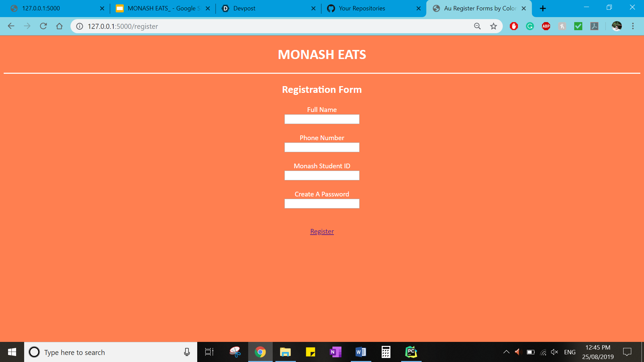Open the PDF extension icon
The image size is (644, 362).
coord(594,26)
